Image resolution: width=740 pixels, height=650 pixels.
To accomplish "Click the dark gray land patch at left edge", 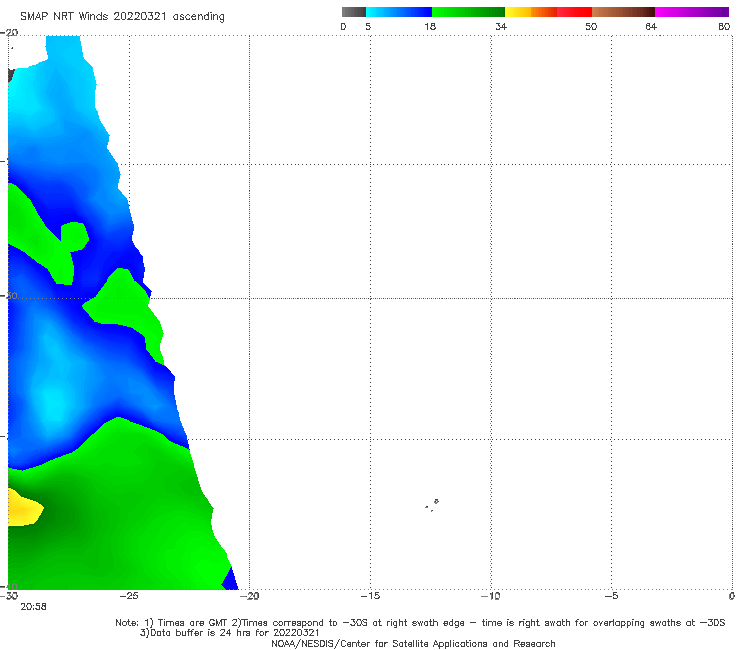I will tap(11, 75).
